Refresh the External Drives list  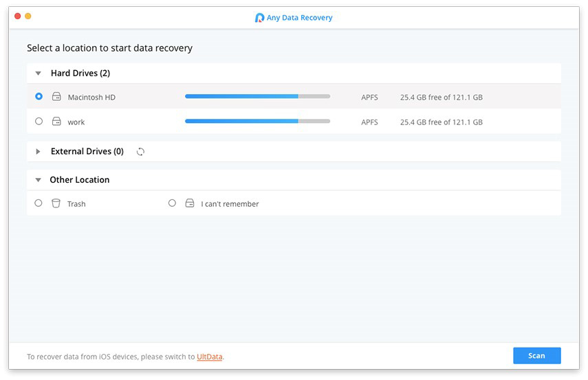140,151
